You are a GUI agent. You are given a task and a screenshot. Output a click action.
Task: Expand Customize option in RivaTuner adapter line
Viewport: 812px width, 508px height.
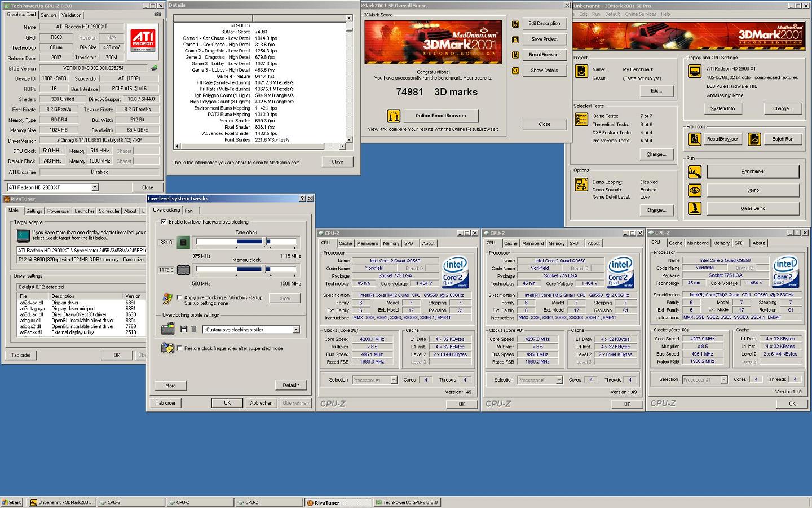coord(135,260)
